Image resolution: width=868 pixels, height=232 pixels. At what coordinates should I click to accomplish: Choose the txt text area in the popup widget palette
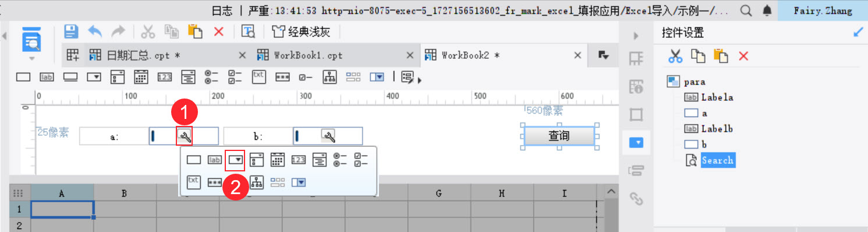tap(194, 182)
